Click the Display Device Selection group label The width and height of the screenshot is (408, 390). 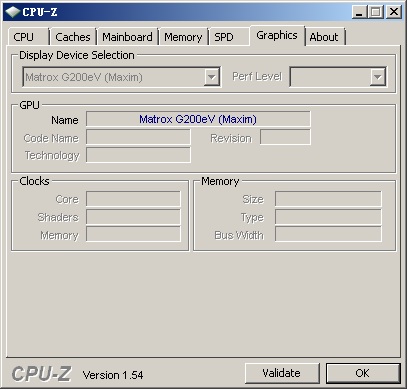pyautogui.click(x=77, y=55)
